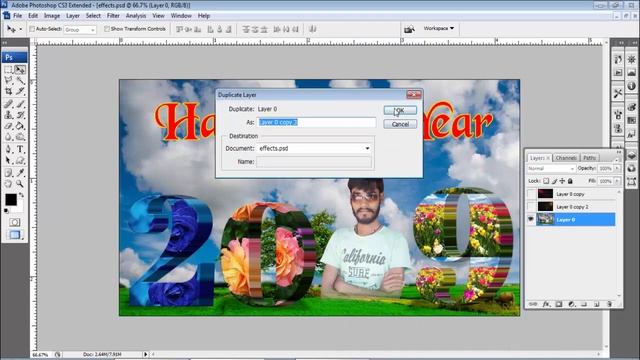Toggle Lock transparent pixels
The image size is (640, 360).
546,181
